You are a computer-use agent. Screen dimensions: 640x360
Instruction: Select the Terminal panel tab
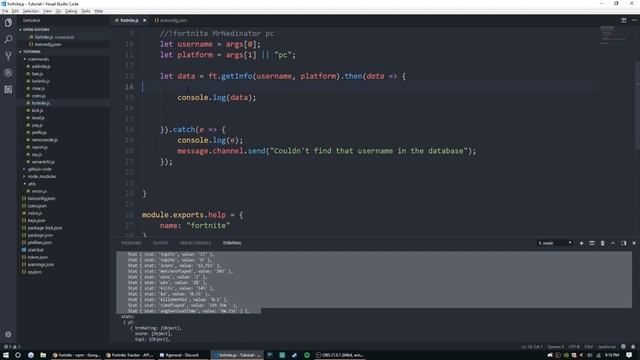232,243
